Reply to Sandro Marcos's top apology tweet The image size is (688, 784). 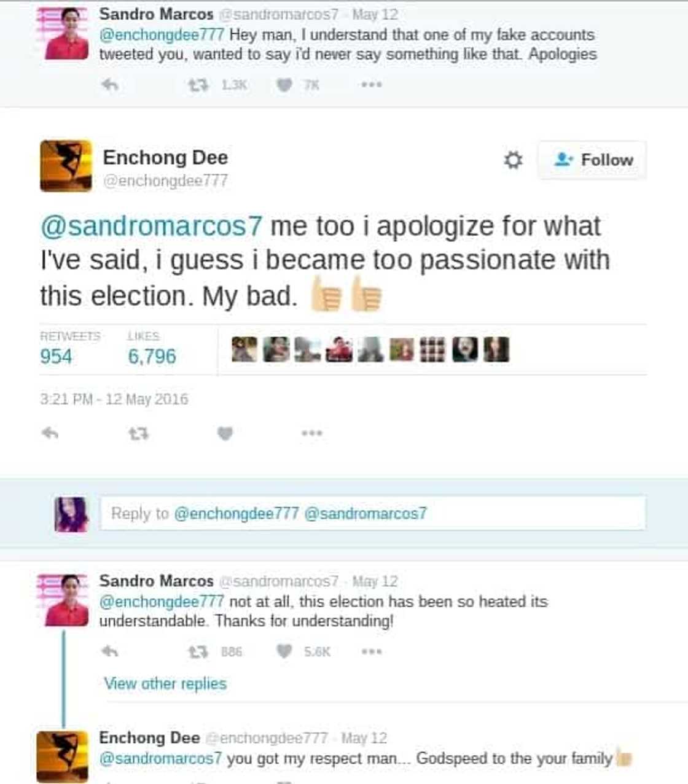click(110, 85)
